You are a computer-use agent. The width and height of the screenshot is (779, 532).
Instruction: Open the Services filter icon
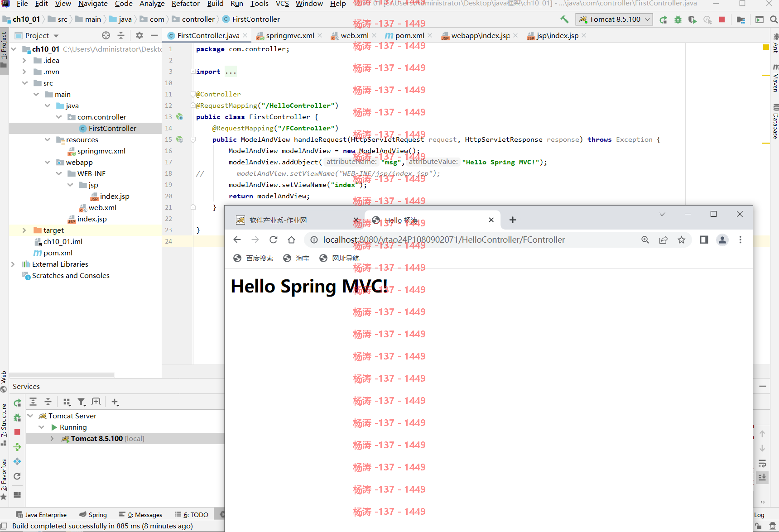coord(82,402)
